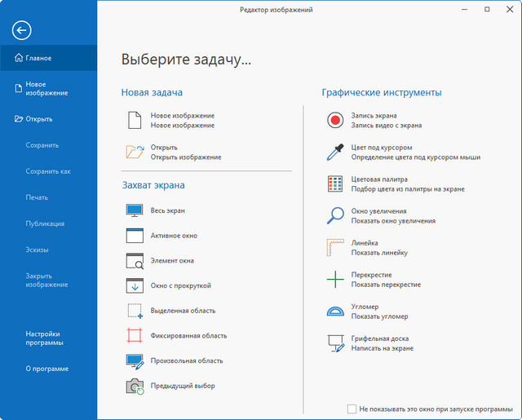Click the 'Активное окно' label

tap(174, 236)
